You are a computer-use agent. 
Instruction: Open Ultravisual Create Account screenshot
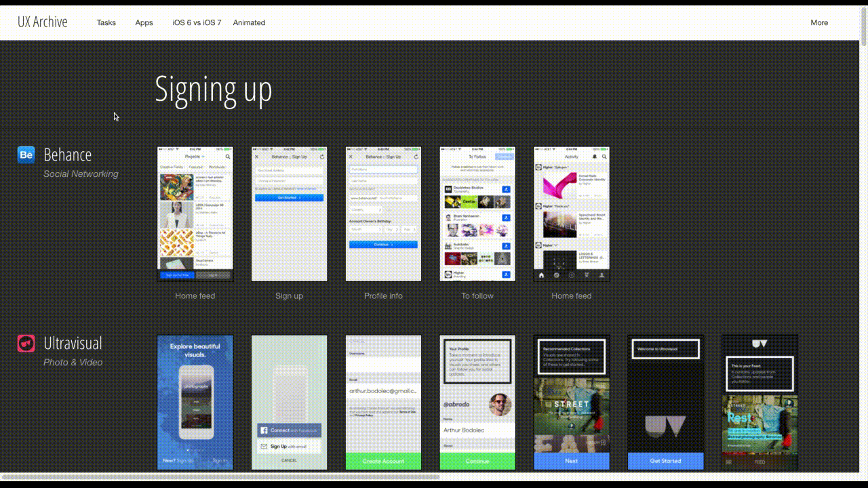pos(383,402)
